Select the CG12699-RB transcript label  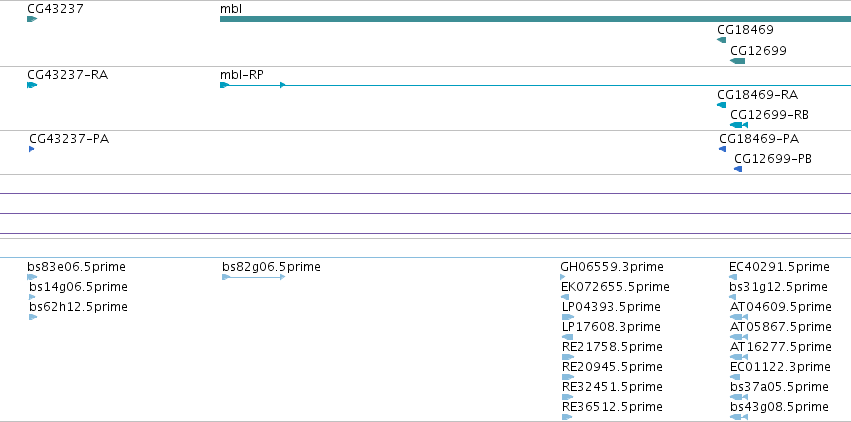coord(770,115)
